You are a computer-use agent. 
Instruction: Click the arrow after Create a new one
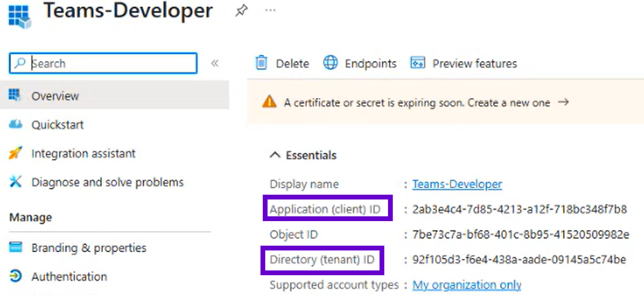(x=564, y=102)
